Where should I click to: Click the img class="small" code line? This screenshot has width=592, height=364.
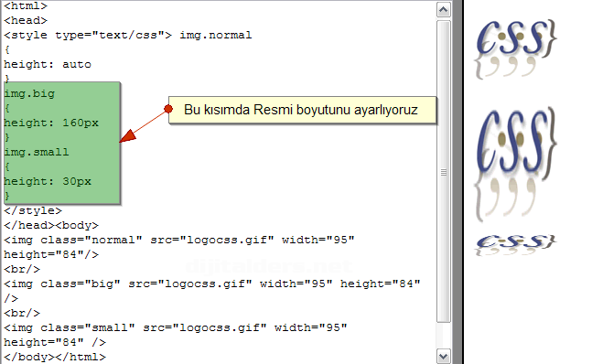(x=176, y=327)
